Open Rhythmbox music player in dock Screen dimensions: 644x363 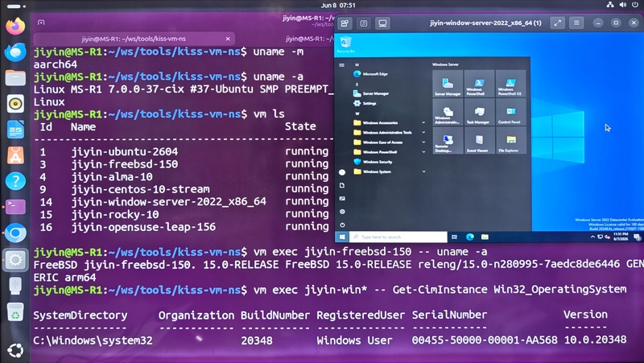pos(15,104)
